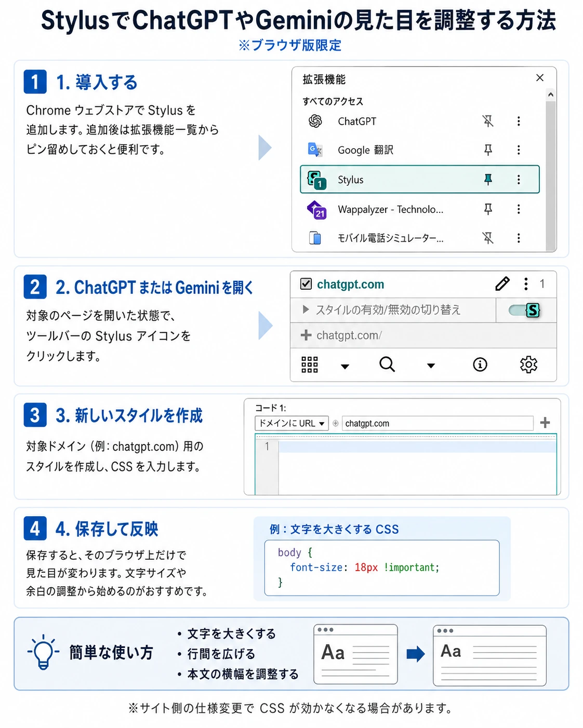Open dropdown arrow next to magnifier

tap(431, 366)
